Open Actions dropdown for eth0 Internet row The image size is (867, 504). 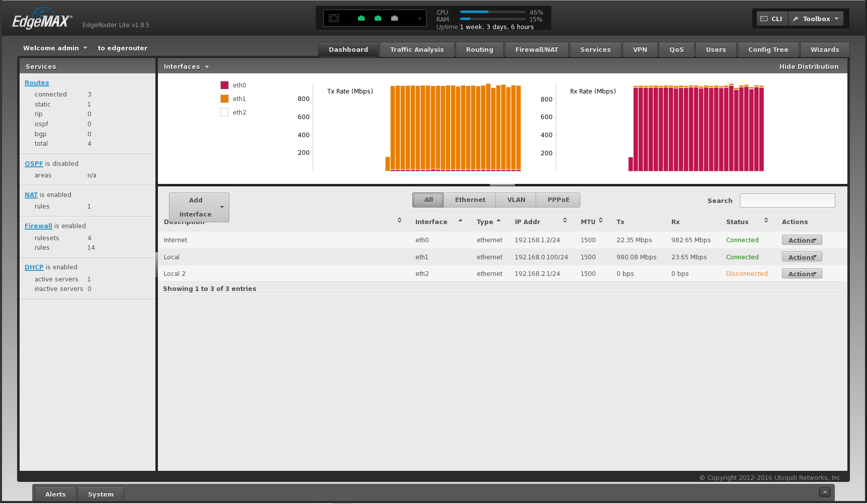point(802,240)
